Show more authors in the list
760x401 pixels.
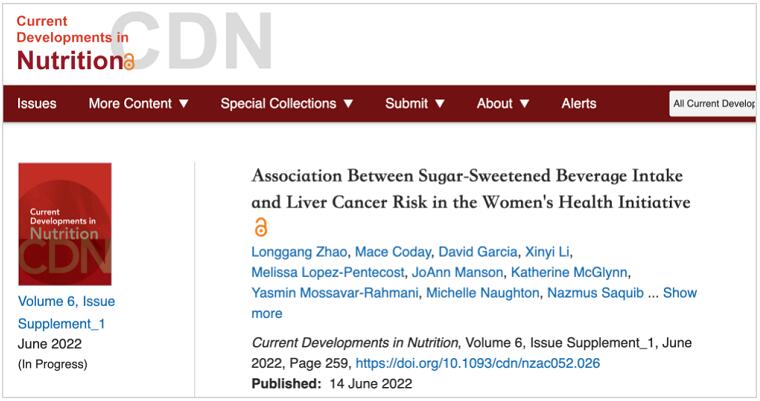(680, 293)
